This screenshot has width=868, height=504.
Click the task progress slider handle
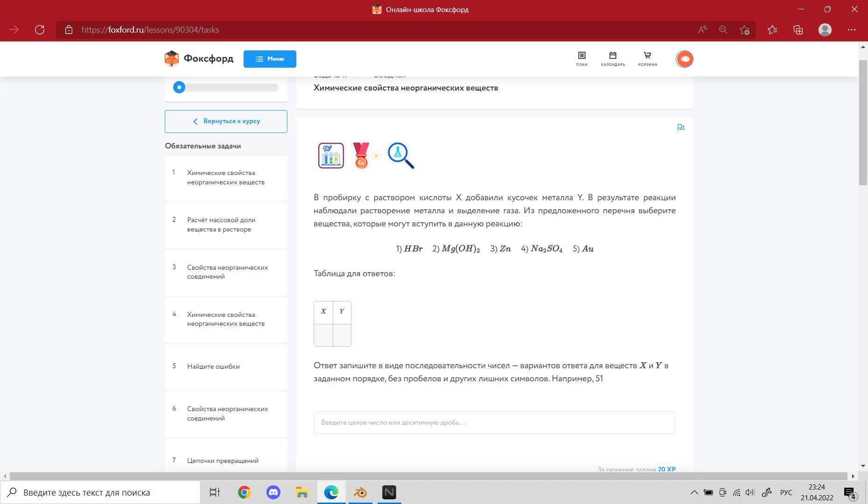point(179,87)
